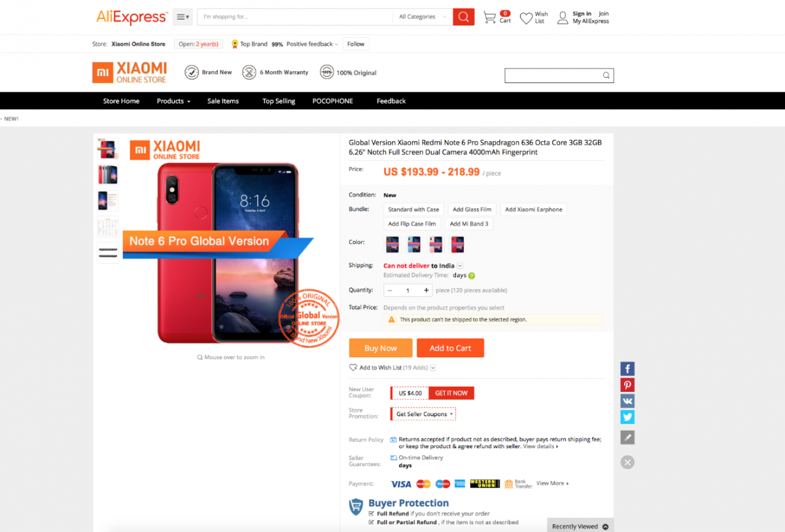Share product on VK
The width and height of the screenshot is (785, 532).
coord(627,401)
